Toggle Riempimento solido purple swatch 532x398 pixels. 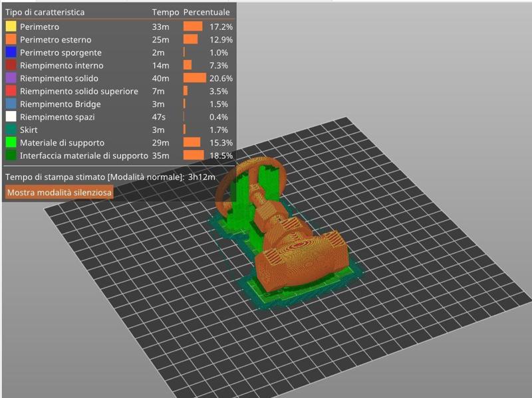[x=11, y=78]
